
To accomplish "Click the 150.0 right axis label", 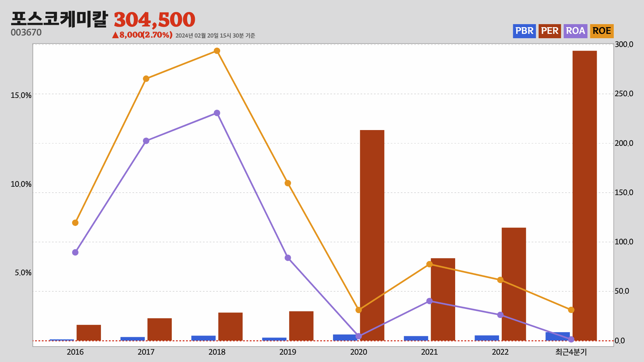I will click(624, 193).
